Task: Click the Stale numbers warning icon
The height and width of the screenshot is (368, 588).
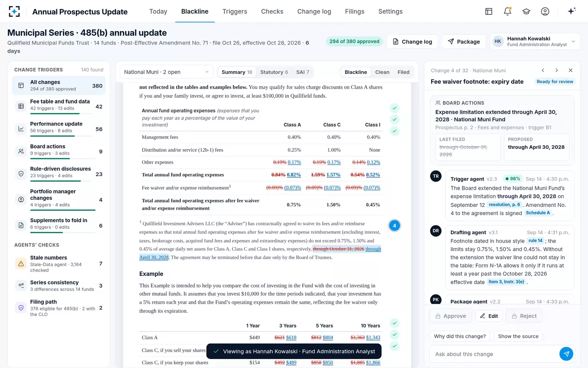Action: coord(21,264)
